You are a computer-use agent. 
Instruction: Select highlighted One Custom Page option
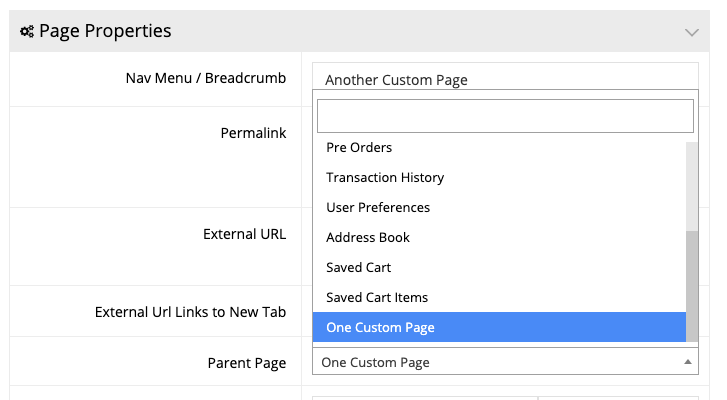pos(499,327)
